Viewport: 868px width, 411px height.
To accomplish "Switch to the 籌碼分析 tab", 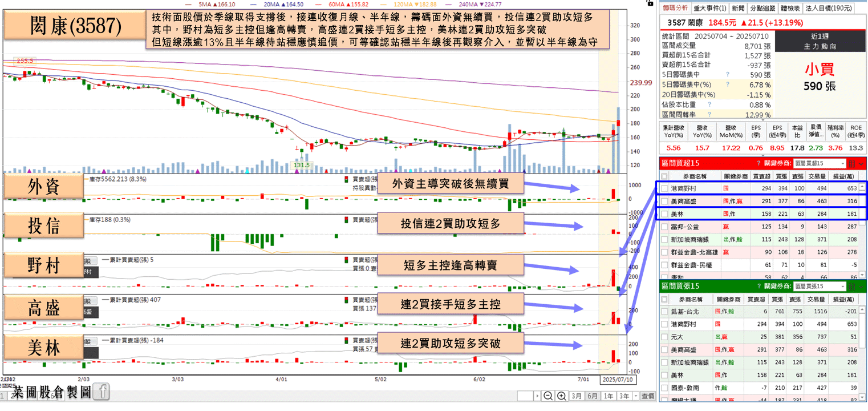I will tap(675, 9).
